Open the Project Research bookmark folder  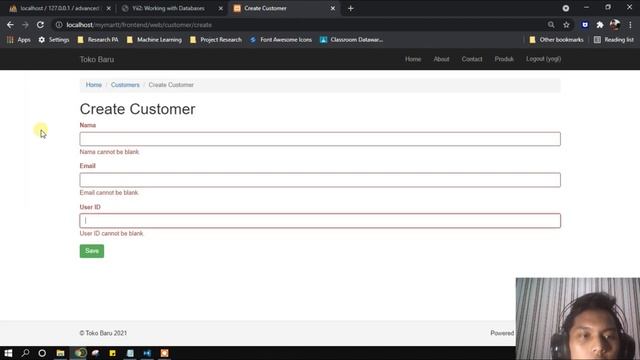point(216,40)
